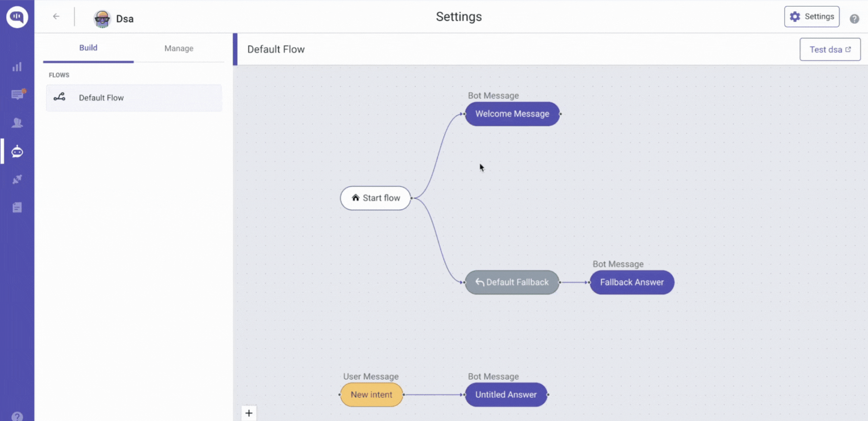Click the User Message label
The height and width of the screenshot is (421, 868).
tap(371, 376)
